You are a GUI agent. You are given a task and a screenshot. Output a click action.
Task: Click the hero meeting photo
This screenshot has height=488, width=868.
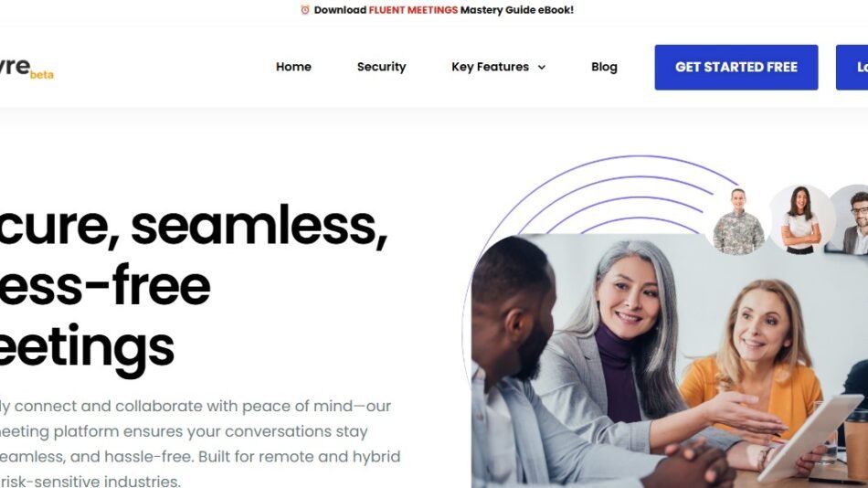click(x=669, y=361)
